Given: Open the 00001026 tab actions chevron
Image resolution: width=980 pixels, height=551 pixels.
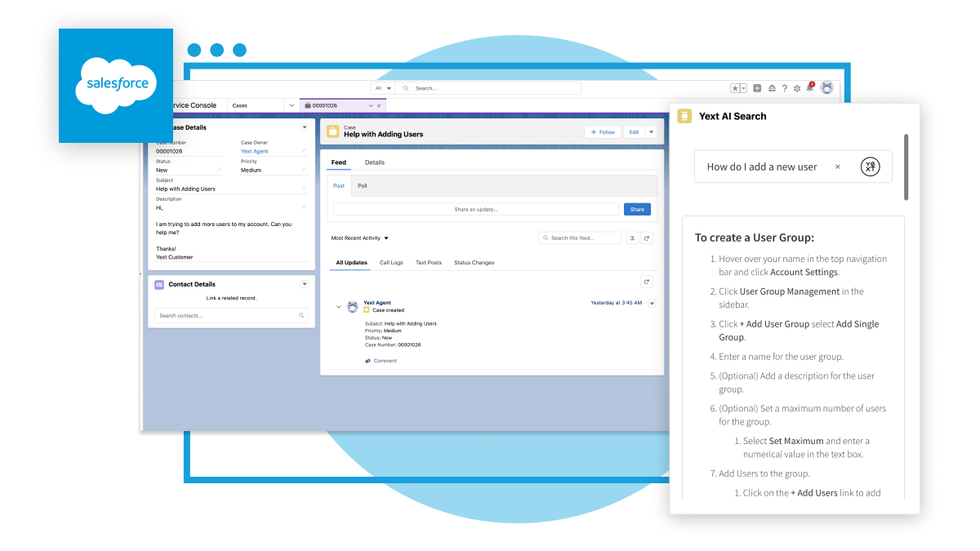Looking at the screenshot, I should pyautogui.click(x=371, y=105).
